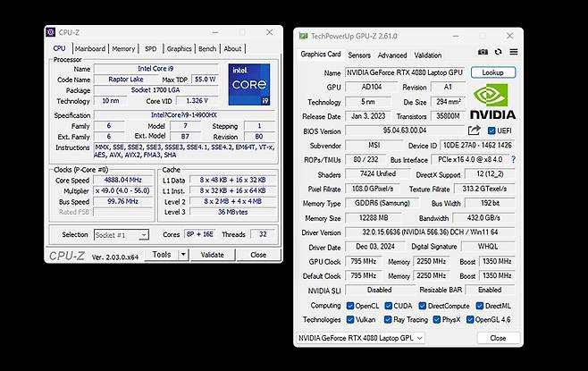Click the Driver Version field in GPU-Z
588x371 pixels.
[x=430, y=232]
